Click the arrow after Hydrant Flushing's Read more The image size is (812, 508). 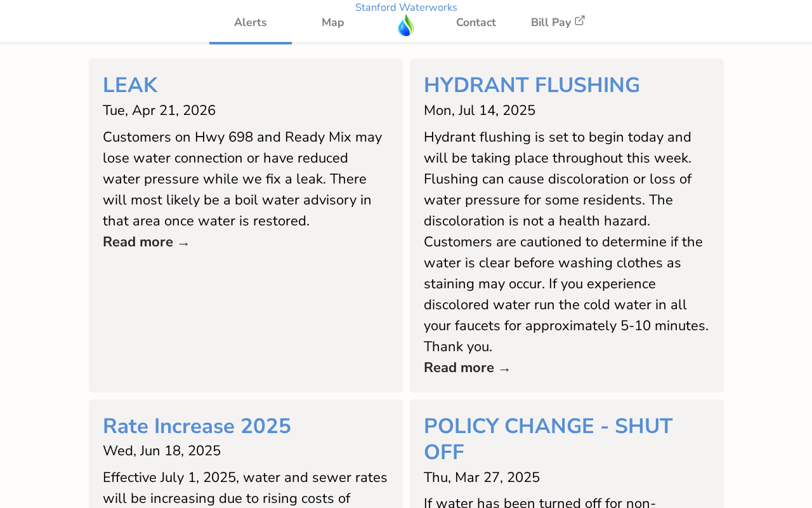(504, 368)
